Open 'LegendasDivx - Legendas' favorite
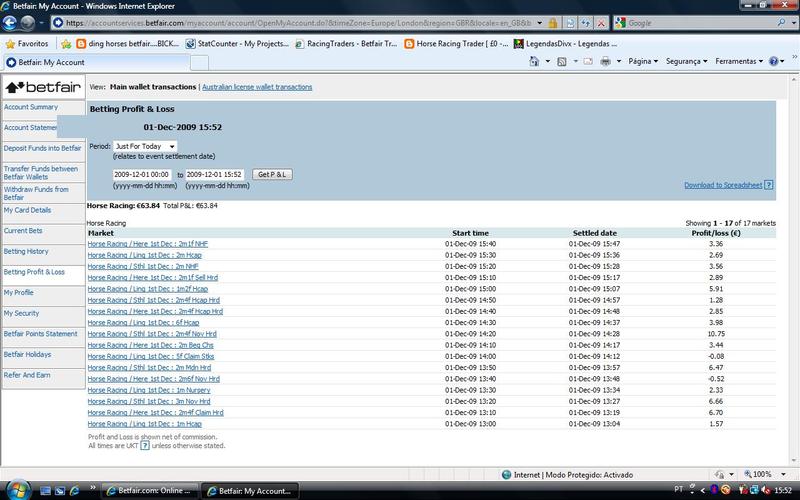 [565, 44]
